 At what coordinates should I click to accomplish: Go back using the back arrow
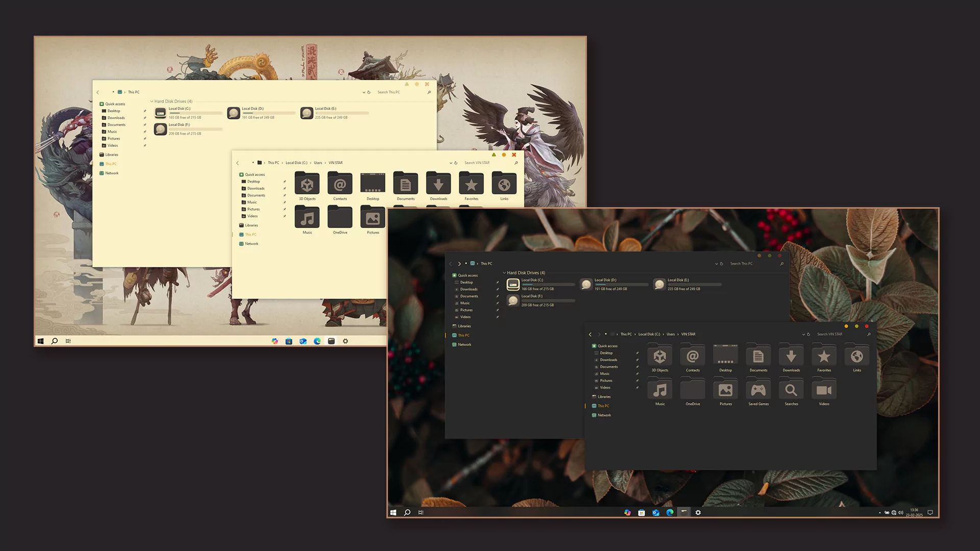pyautogui.click(x=591, y=334)
